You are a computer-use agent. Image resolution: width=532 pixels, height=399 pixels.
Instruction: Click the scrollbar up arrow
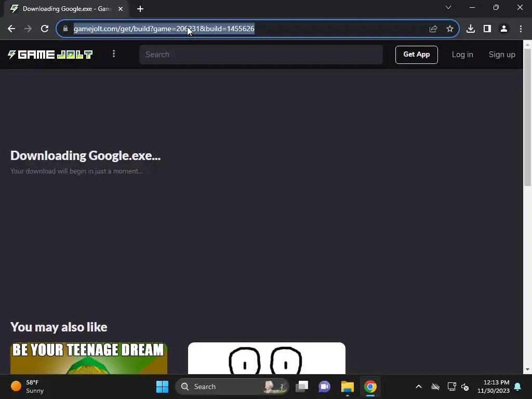(527, 45)
